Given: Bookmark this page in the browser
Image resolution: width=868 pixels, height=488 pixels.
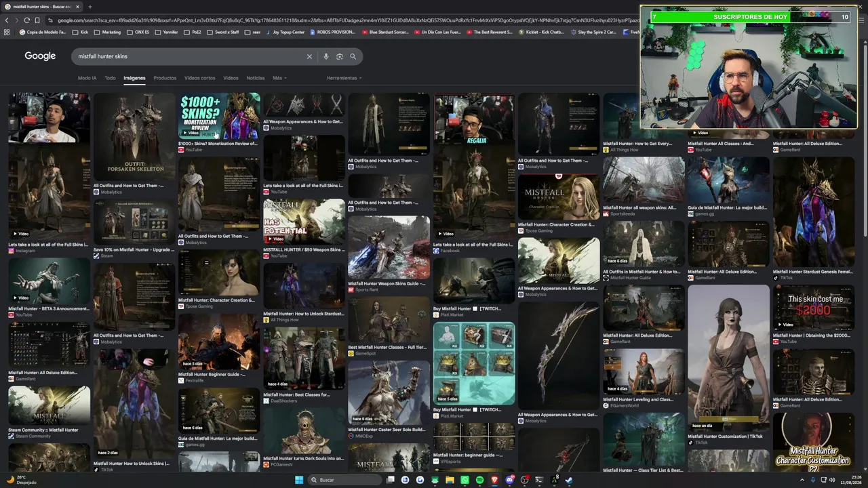Looking at the screenshot, I should click(37, 20).
